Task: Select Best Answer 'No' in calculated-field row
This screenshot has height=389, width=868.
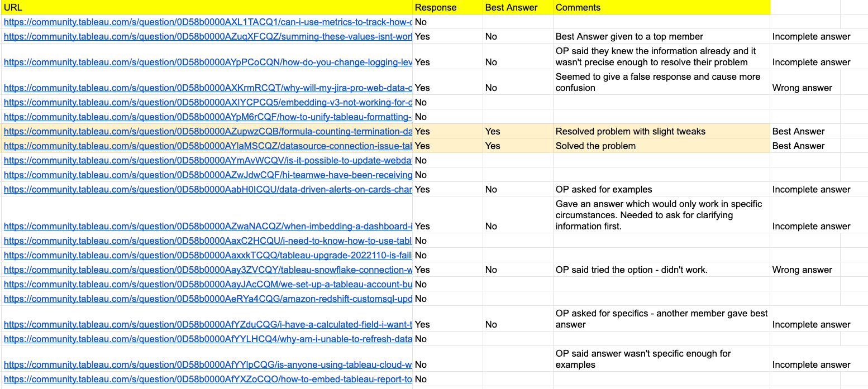Action: [518, 319]
